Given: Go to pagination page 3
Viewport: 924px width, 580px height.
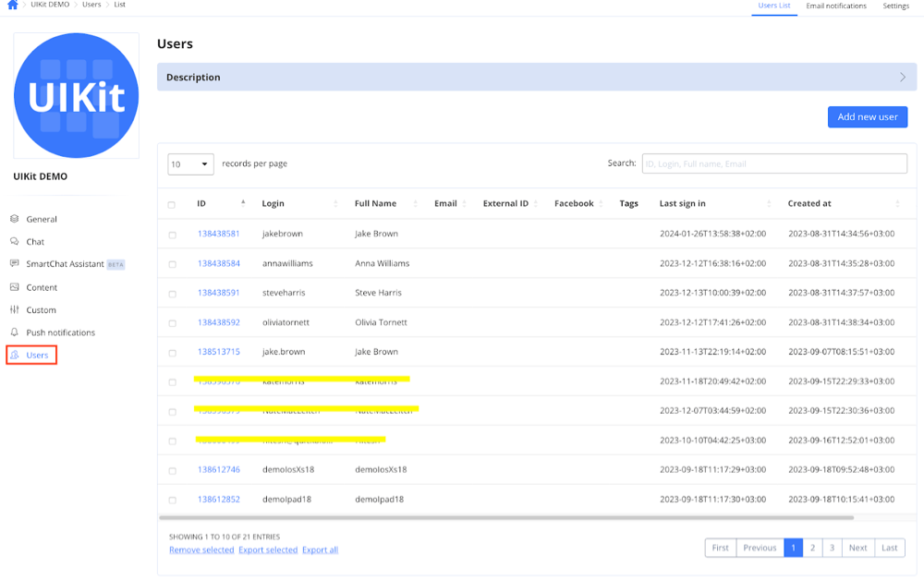Looking at the screenshot, I should tap(833, 548).
